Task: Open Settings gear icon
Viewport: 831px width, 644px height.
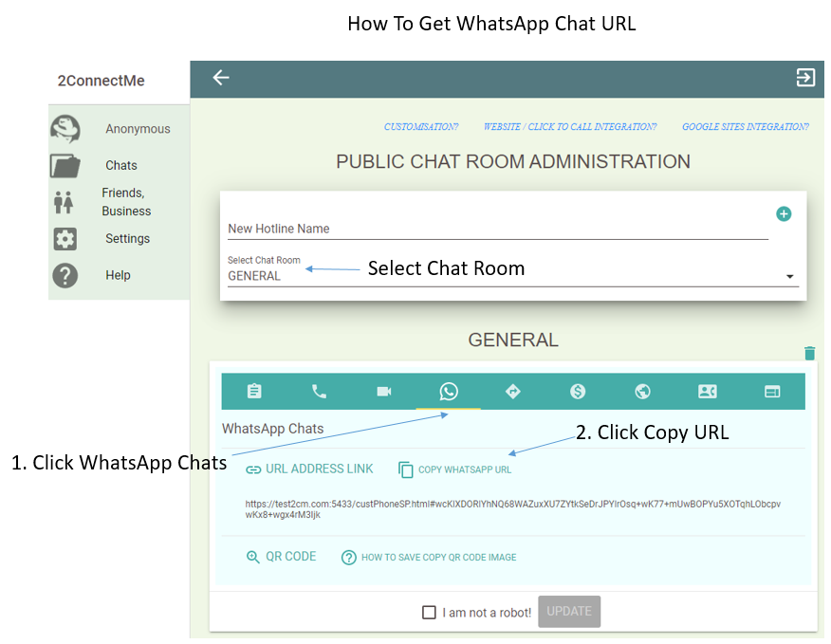Action: click(x=65, y=239)
